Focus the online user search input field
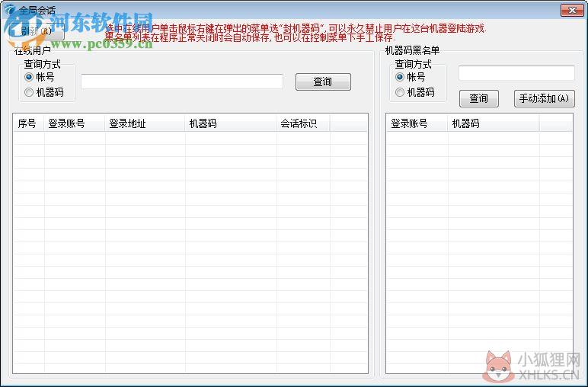588x387 pixels. (182, 82)
